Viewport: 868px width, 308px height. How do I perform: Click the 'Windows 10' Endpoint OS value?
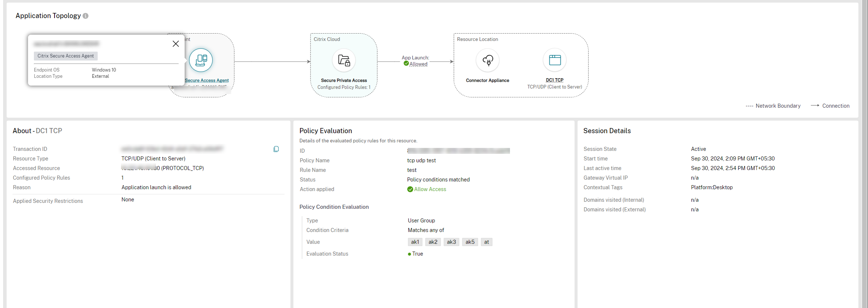104,70
